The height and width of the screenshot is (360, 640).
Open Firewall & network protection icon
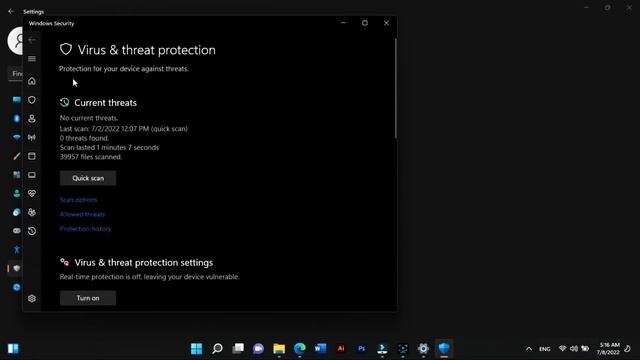[32, 137]
